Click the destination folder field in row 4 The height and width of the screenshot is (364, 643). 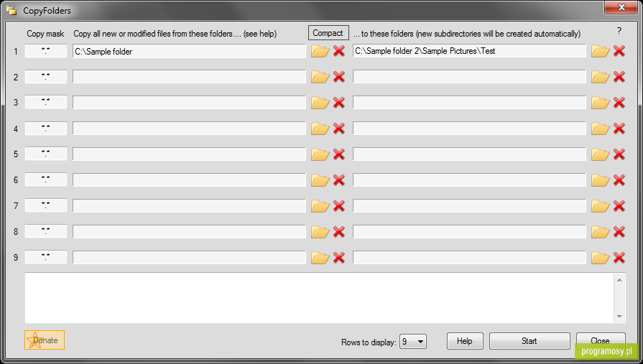coord(469,129)
